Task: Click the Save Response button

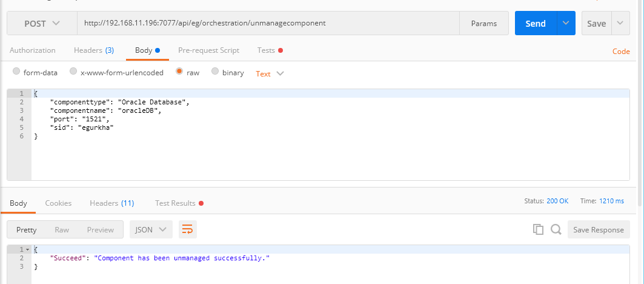Action: click(x=599, y=229)
